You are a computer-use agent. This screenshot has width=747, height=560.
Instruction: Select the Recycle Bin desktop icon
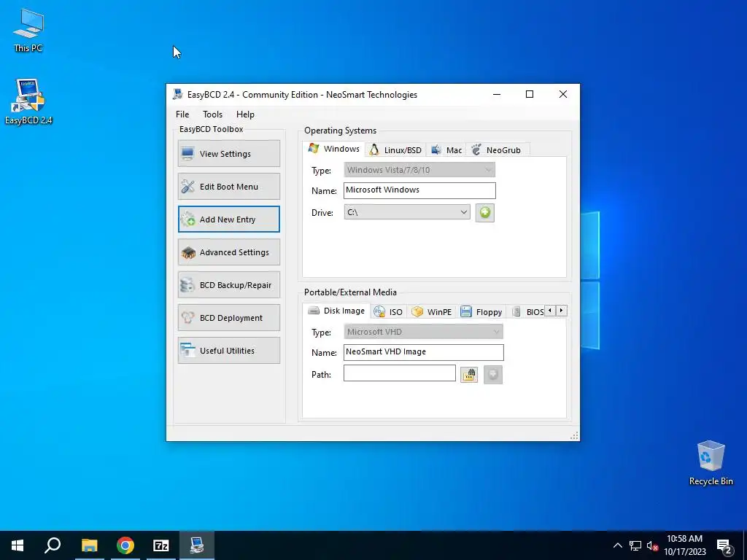pyautogui.click(x=711, y=463)
